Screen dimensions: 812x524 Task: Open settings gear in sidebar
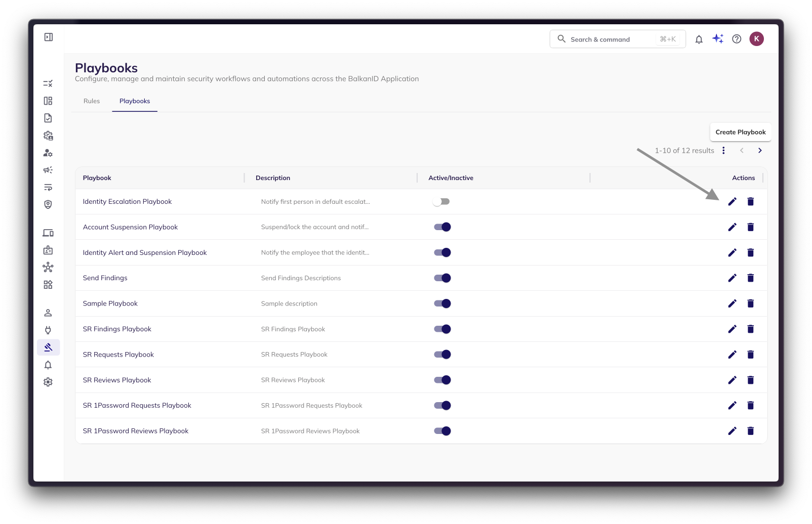tap(48, 382)
